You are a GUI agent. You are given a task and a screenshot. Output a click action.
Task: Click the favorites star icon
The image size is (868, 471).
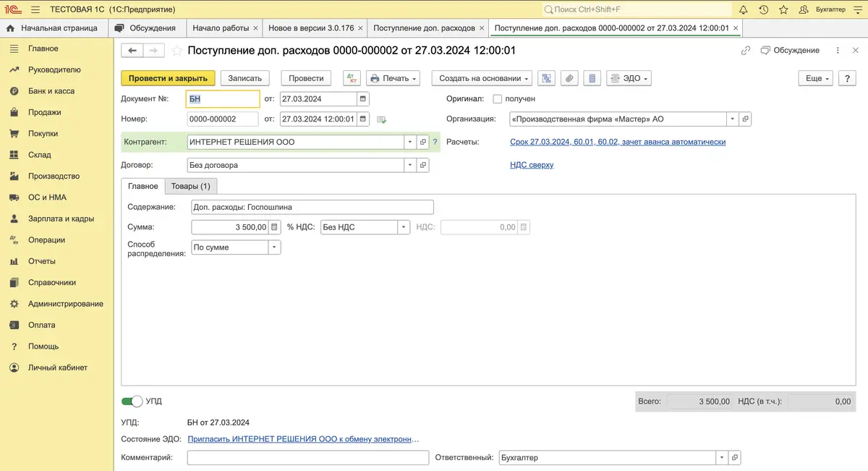(x=783, y=9)
